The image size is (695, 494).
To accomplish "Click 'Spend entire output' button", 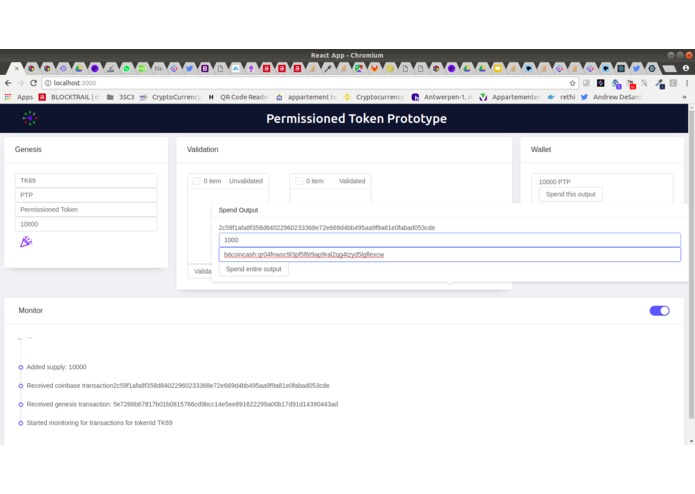I will [x=254, y=269].
